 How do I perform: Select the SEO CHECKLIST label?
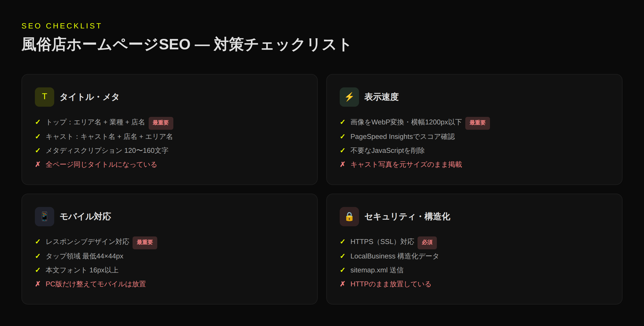coord(61,26)
